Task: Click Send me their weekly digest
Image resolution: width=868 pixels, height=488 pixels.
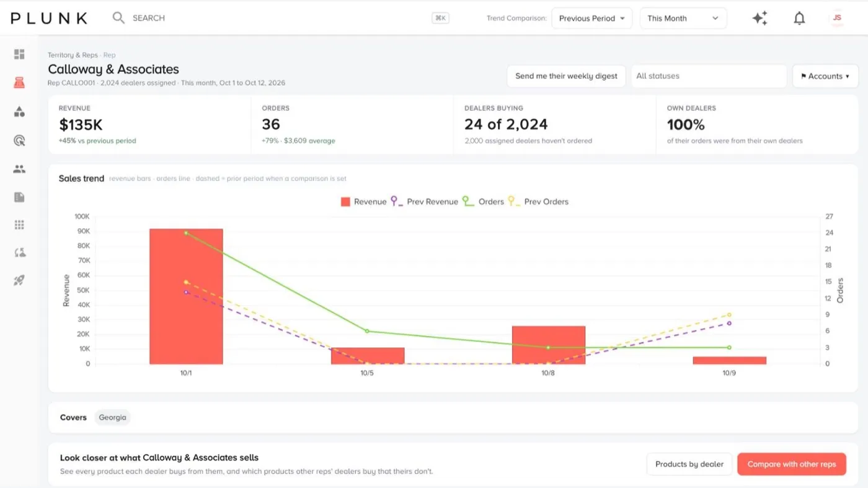Action: [x=566, y=76]
